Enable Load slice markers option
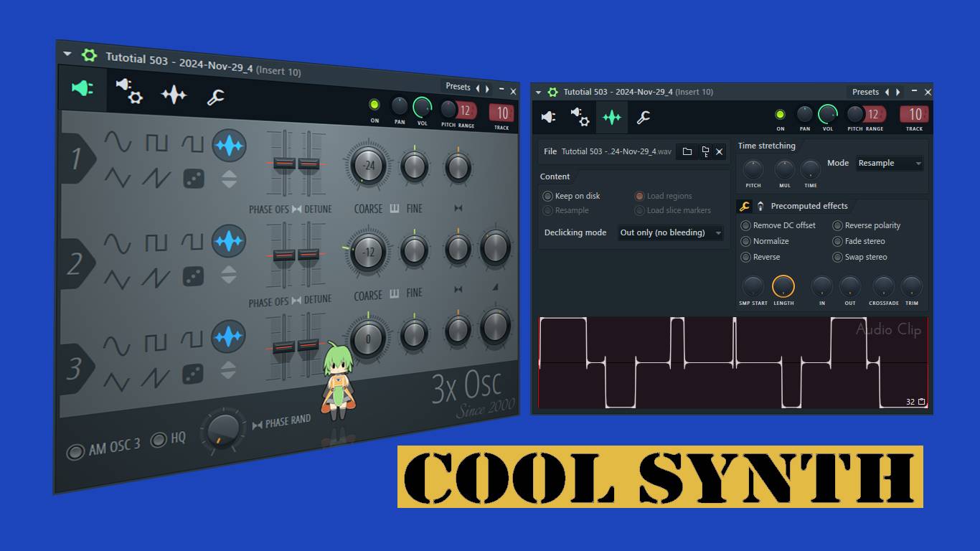The height and width of the screenshot is (551, 980). pos(673,210)
